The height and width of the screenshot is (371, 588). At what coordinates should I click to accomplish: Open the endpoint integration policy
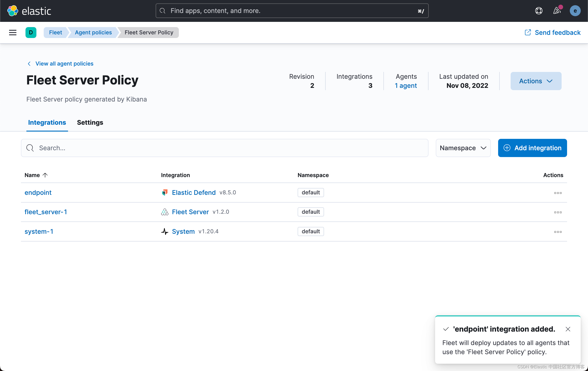38,193
